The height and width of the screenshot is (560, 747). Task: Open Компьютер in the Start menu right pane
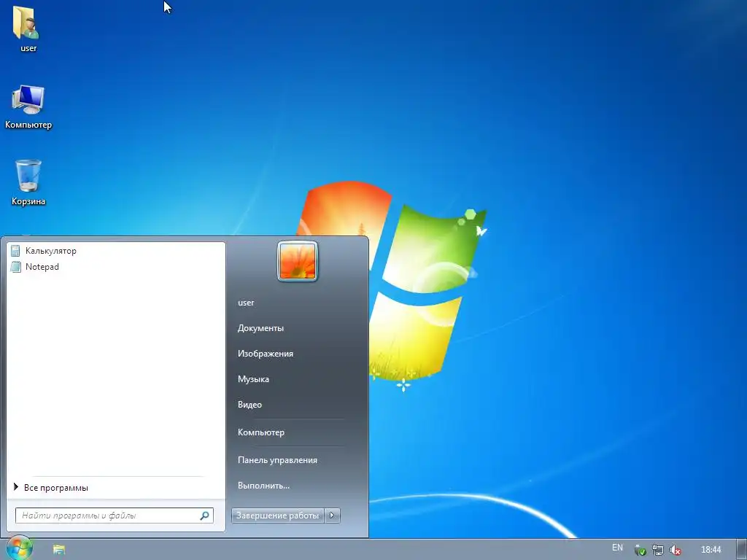261,432
